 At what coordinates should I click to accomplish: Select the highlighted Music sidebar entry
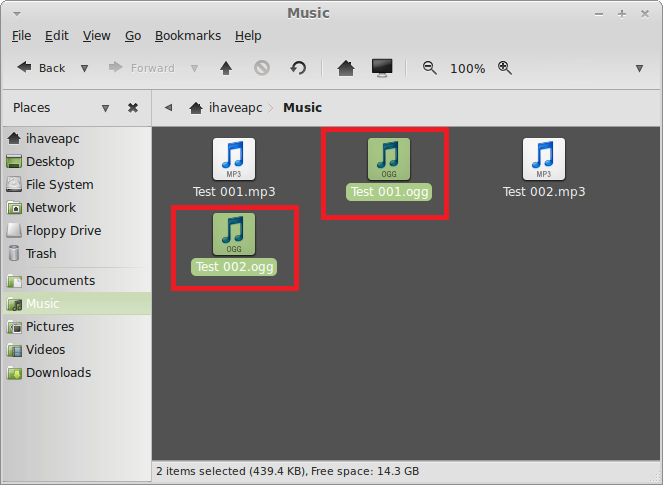[77, 304]
